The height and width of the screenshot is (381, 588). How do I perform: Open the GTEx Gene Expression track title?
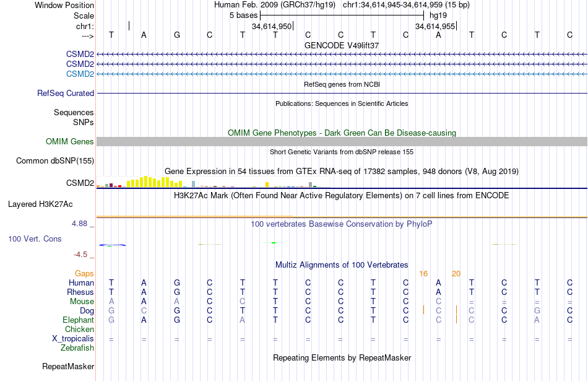pos(342,172)
